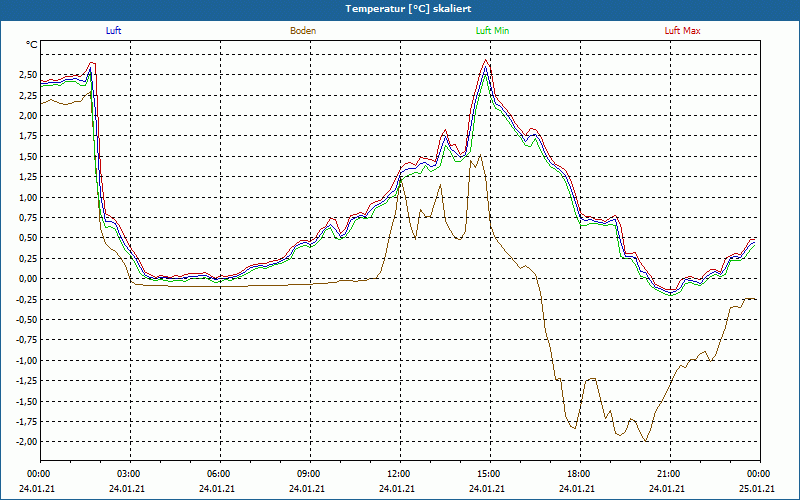This screenshot has height=500, width=800.
Task: Click the -2,00 y-axis value
Action: (x=28, y=442)
